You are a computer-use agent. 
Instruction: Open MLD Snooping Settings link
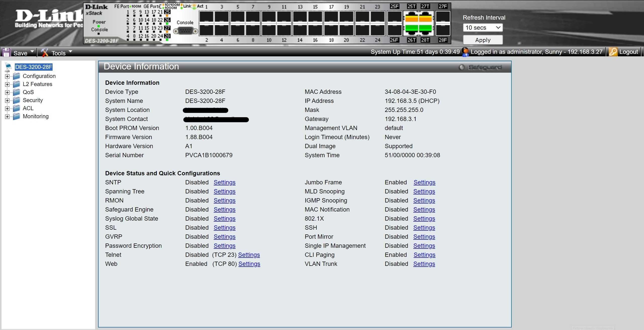pos(424,191)
